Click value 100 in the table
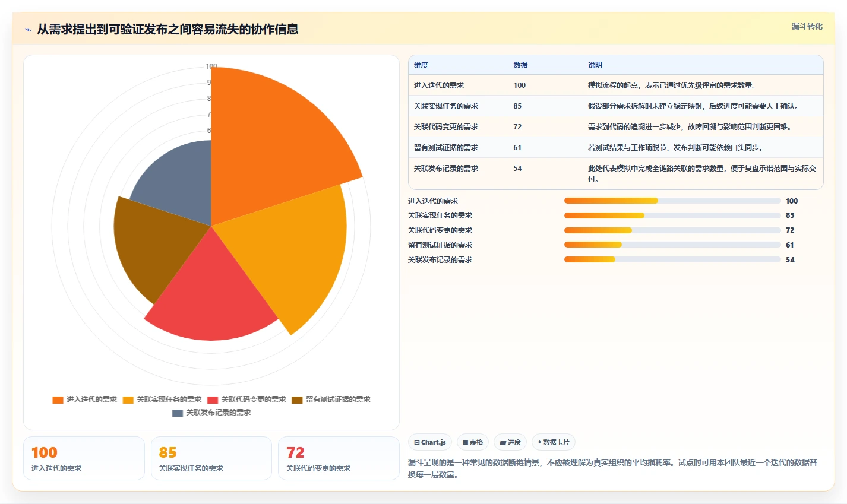 click(x=520, y=85)
